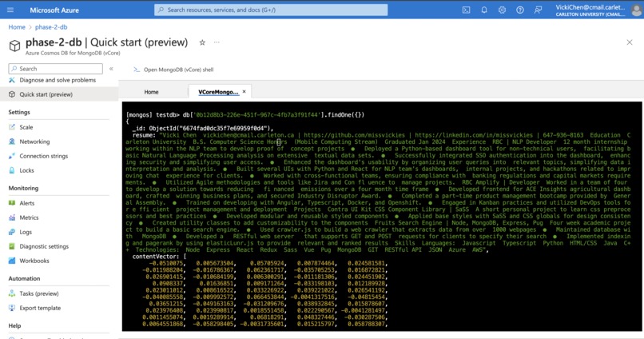Click the phase-2-db resource cube icon
The image size is (644, 339).
(x=15, y=46)
